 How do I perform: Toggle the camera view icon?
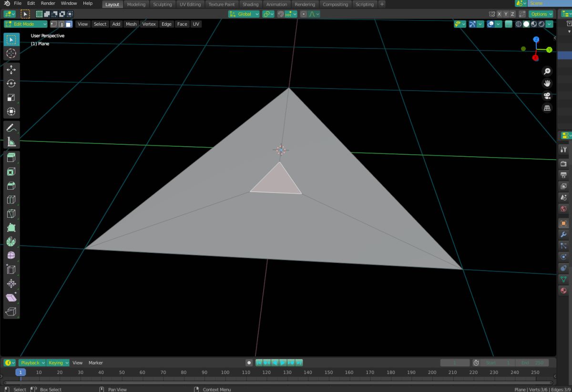(x=547, y=96)
